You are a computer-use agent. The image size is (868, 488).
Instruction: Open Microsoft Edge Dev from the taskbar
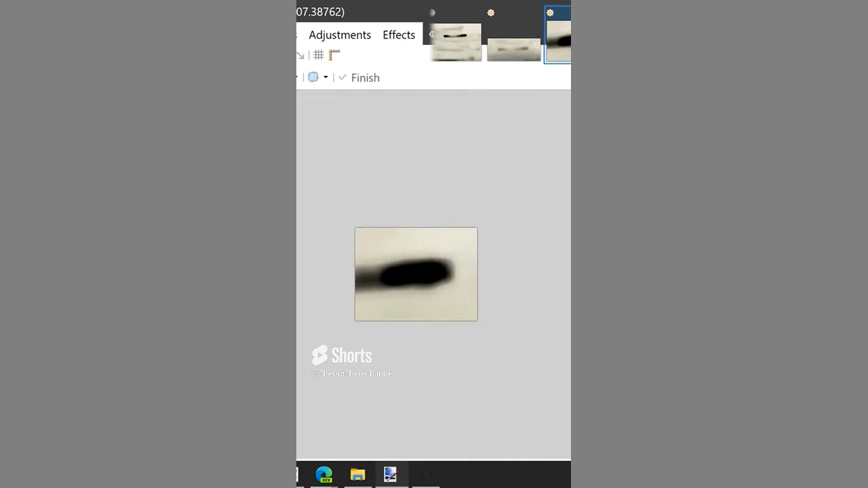tap(324, 474)
